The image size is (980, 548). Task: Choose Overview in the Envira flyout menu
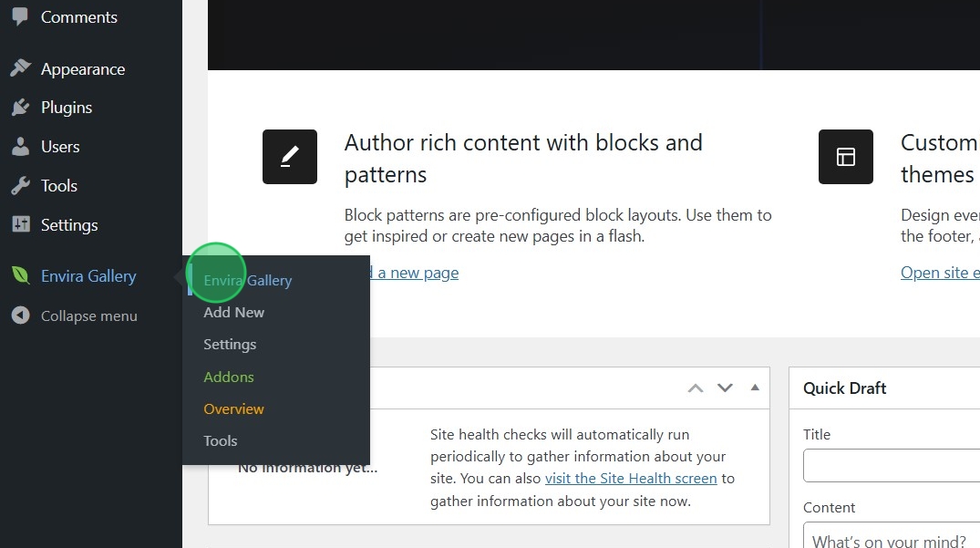point(234,408)
